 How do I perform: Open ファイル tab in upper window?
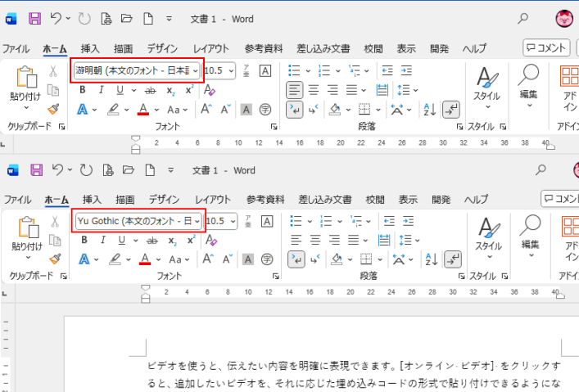click(16, 48)
